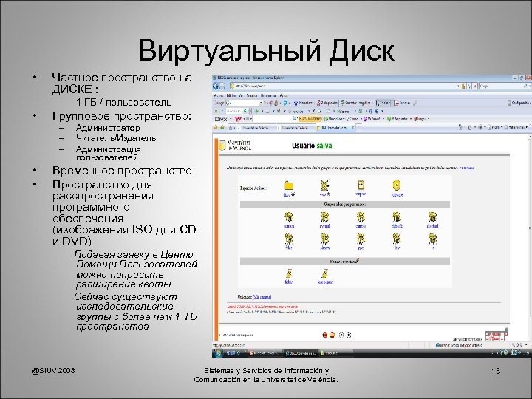Click the Corrector ortográfico toolbar button
532x399 pixels.
point(357,103)
